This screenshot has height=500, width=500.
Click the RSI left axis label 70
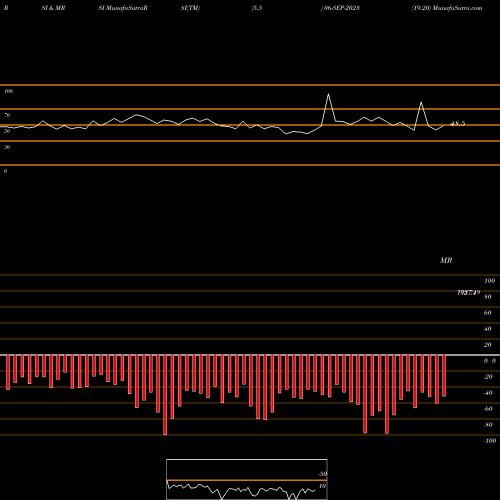[7, 115]
